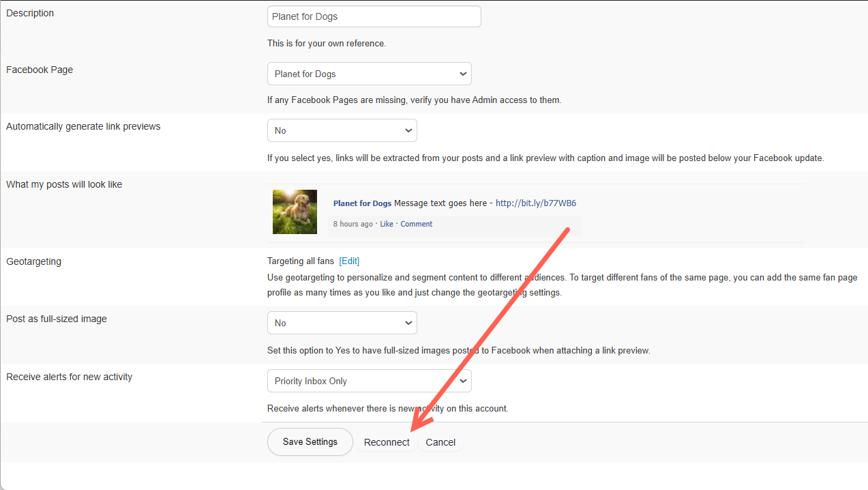Image resolution: width=868 pixels, height=490 pixels.
Task: Click 'Automatically generate link previews' label
Action: (83, 126)
